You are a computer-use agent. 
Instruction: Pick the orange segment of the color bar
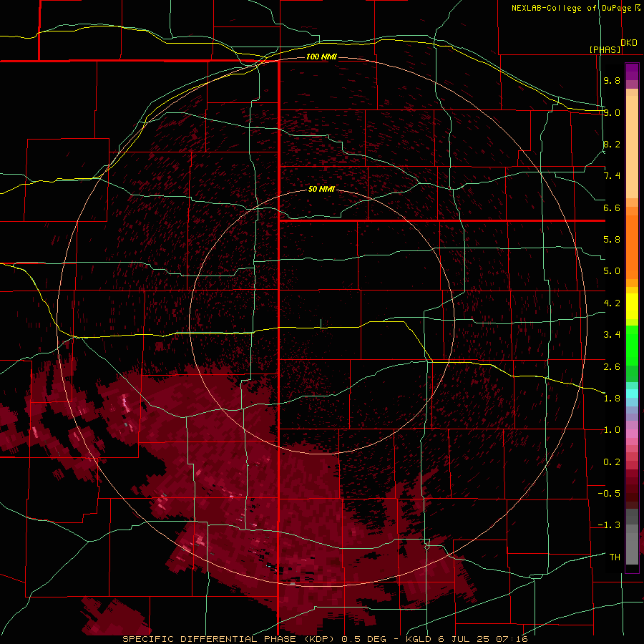coord(632,248)
